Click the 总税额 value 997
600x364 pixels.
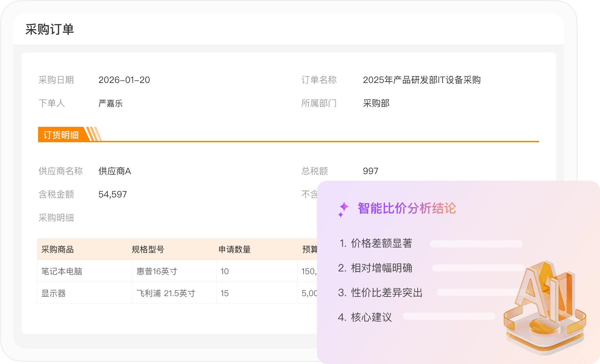coord(370,171)
